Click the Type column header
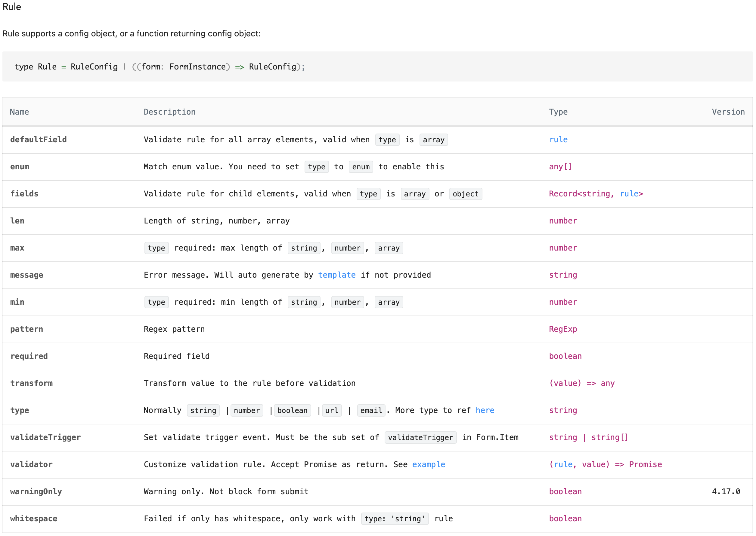Viewport: 756px width, 536px height. point(558,112)
